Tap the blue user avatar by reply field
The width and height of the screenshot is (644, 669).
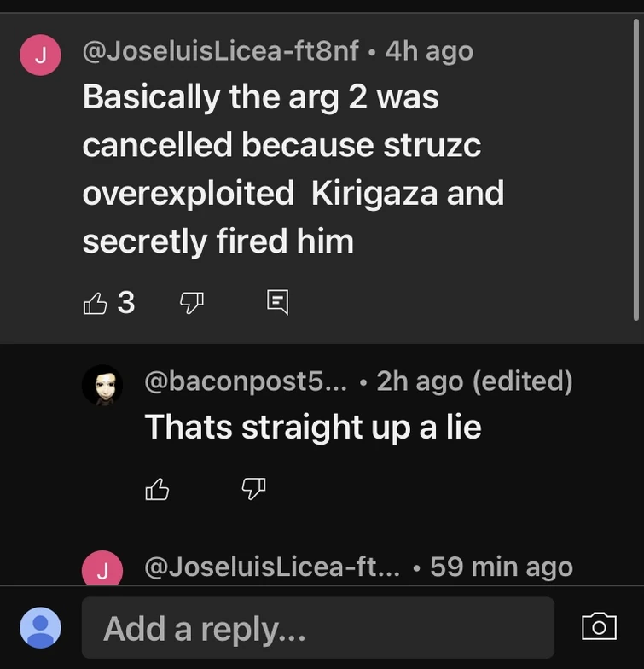coord(40,628)
